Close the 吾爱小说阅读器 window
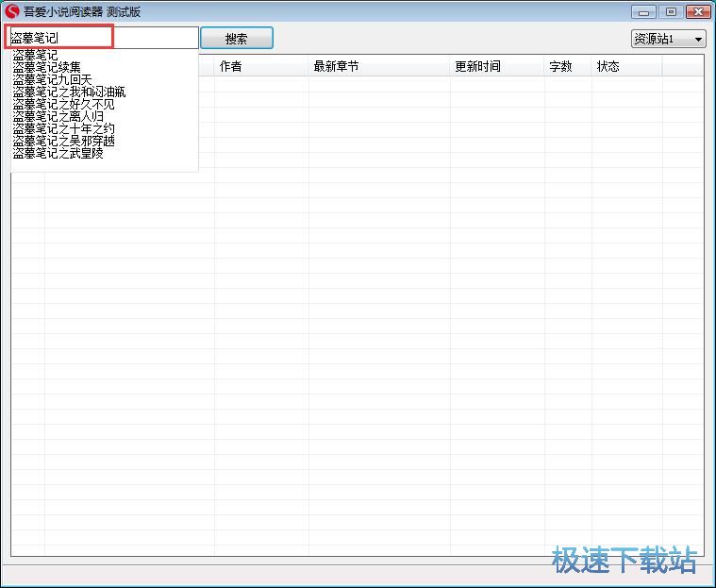Screen dimensions: 716x588 coord(698,12)
